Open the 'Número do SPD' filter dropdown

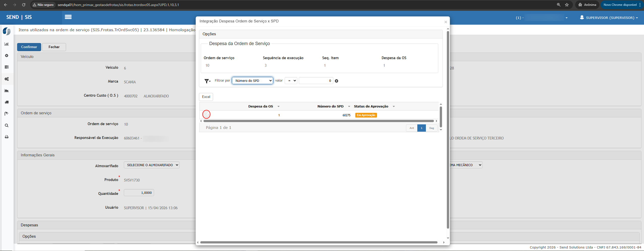pyautogui.click(x=252, y=81)
